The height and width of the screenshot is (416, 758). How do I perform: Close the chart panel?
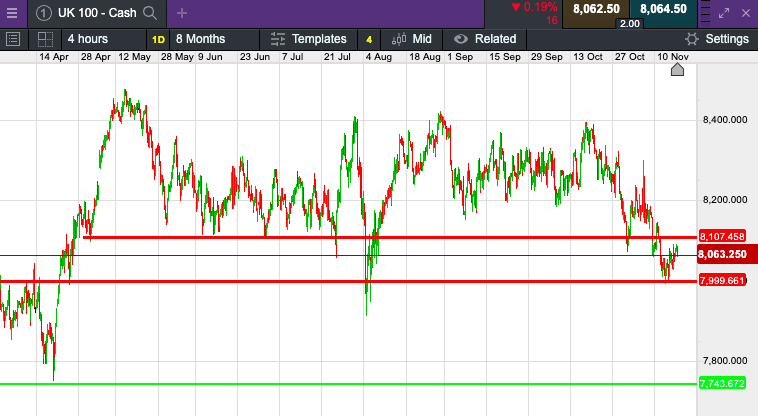point(746,13)
